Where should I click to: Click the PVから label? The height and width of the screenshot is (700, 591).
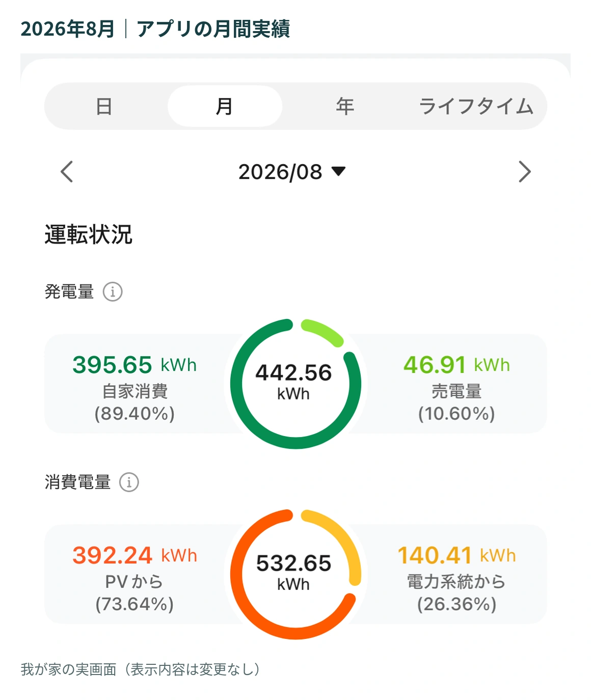point(134,582)
